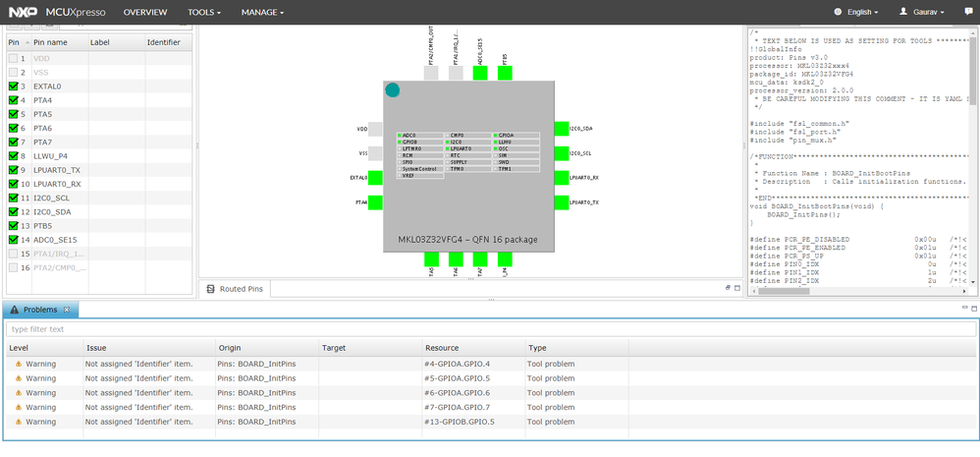Minimize the Routed Pins panel
This screenshot has width=980, height=457.
728,288
